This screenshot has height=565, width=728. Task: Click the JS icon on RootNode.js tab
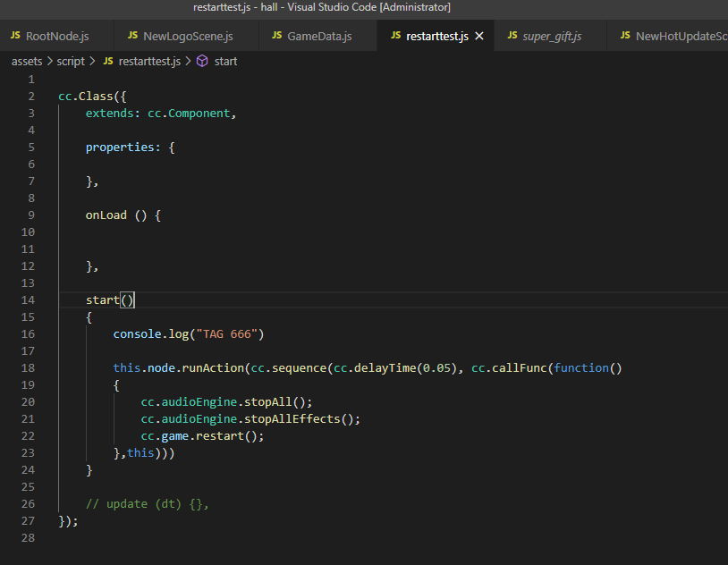(x=15, y=35)
